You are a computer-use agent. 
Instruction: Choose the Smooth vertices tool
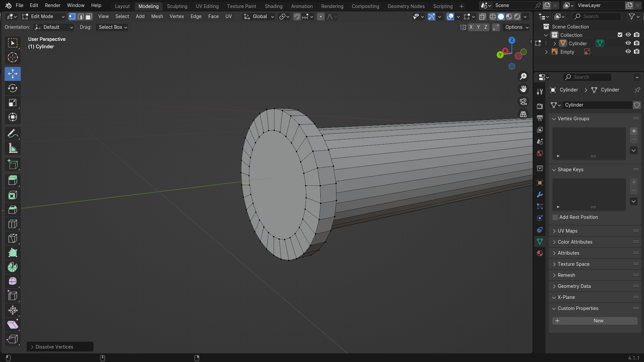(13, 281)
